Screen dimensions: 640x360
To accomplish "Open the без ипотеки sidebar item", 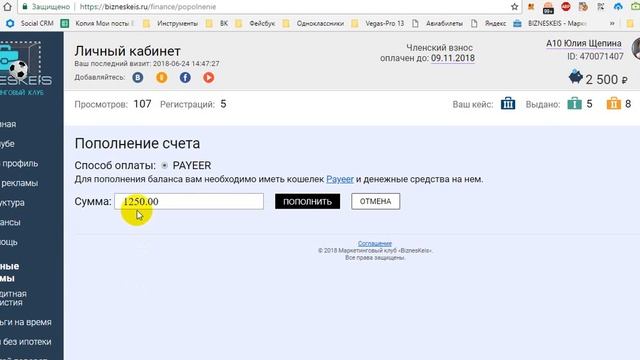I will [x=26, y=342].
